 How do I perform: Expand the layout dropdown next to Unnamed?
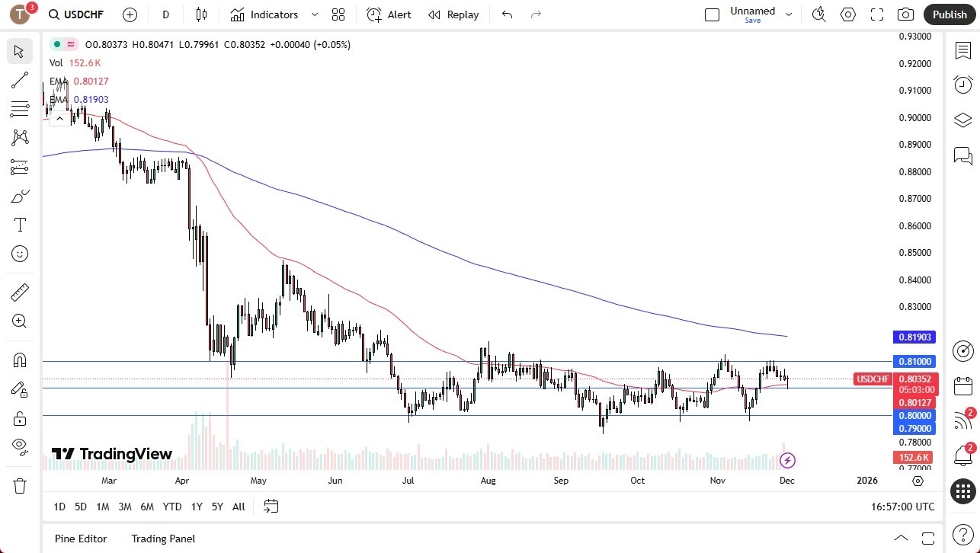(789, 13)
